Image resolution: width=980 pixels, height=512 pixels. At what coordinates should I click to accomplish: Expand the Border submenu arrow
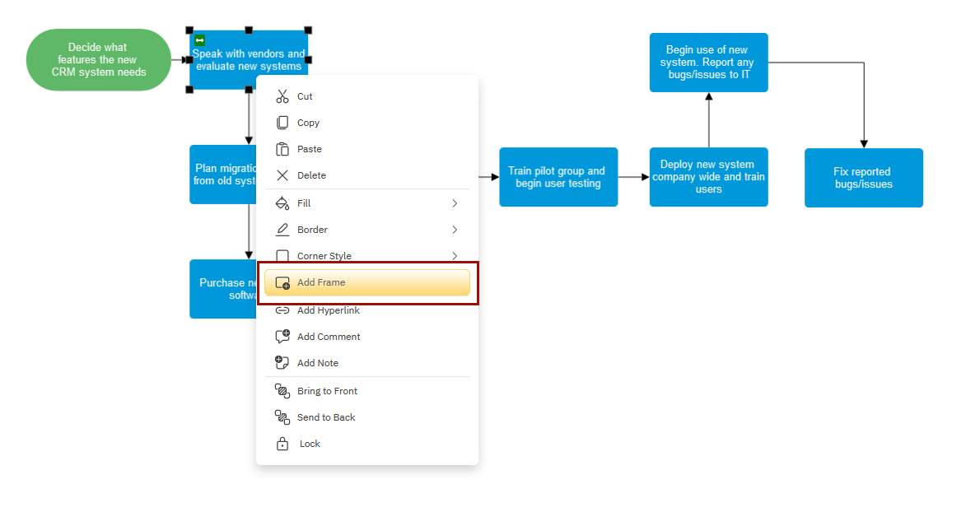coord(455,230)
